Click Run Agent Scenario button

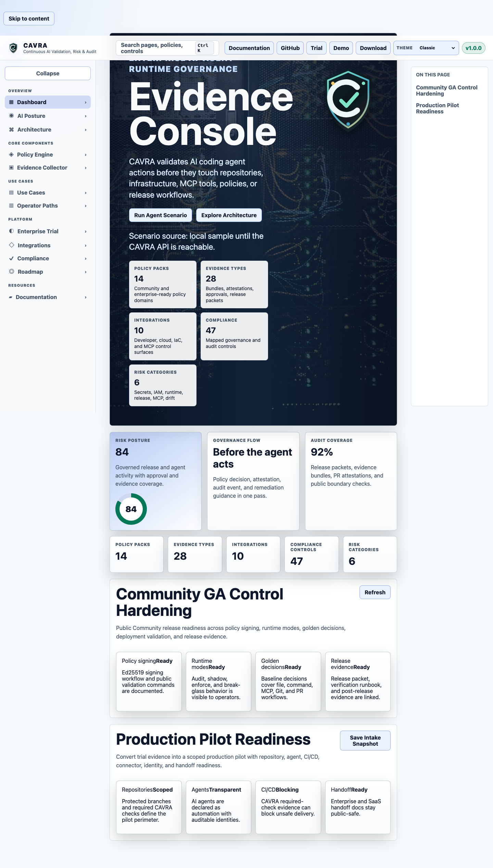coord(161,215)
